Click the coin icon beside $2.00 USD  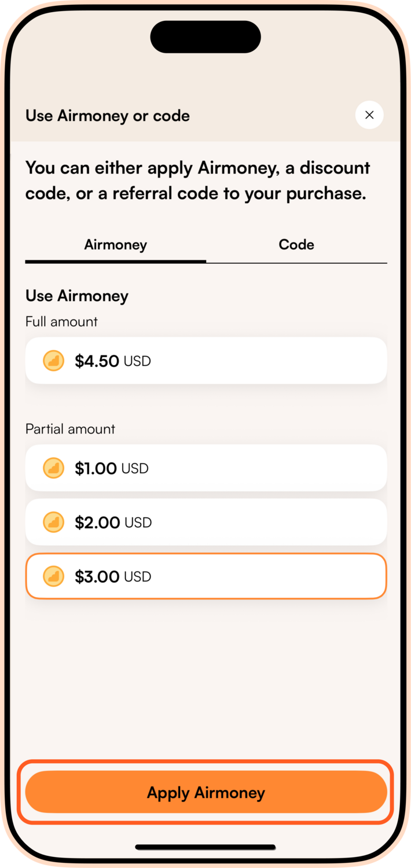[x=53, y=522]
